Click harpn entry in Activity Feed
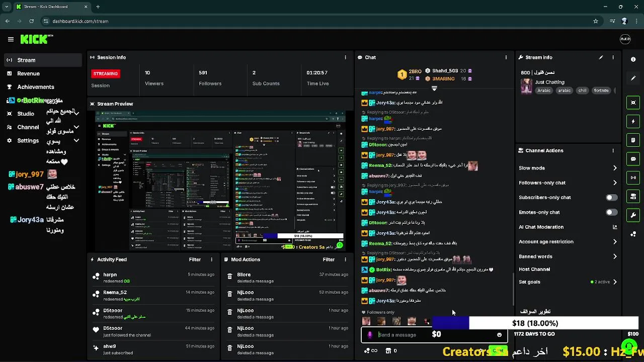Screen dimensions: 644x362 point(153,278)
